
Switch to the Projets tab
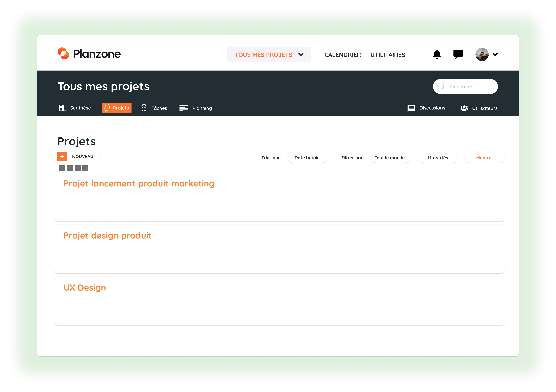(x=116, y=108)
